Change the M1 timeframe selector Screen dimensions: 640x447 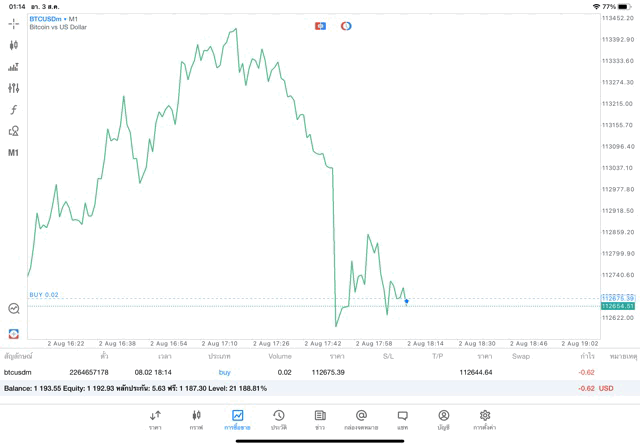pos(14,153)
